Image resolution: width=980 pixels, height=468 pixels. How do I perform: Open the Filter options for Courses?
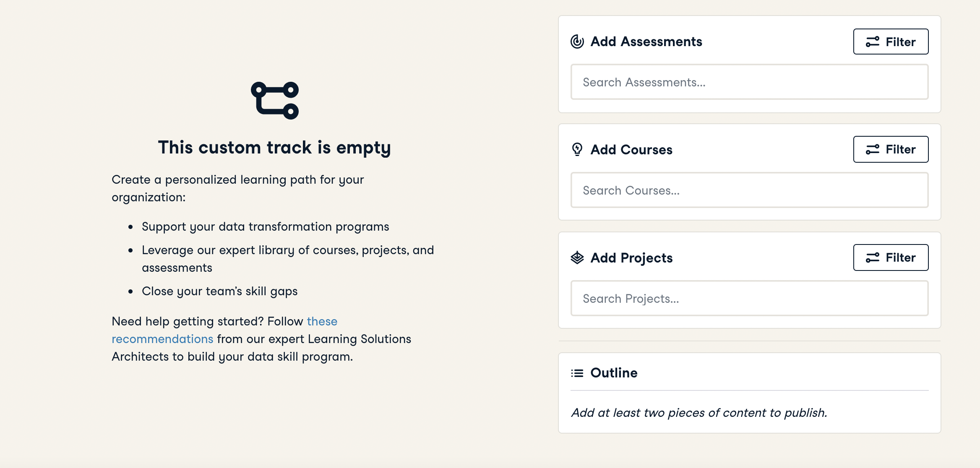point(891,149)
